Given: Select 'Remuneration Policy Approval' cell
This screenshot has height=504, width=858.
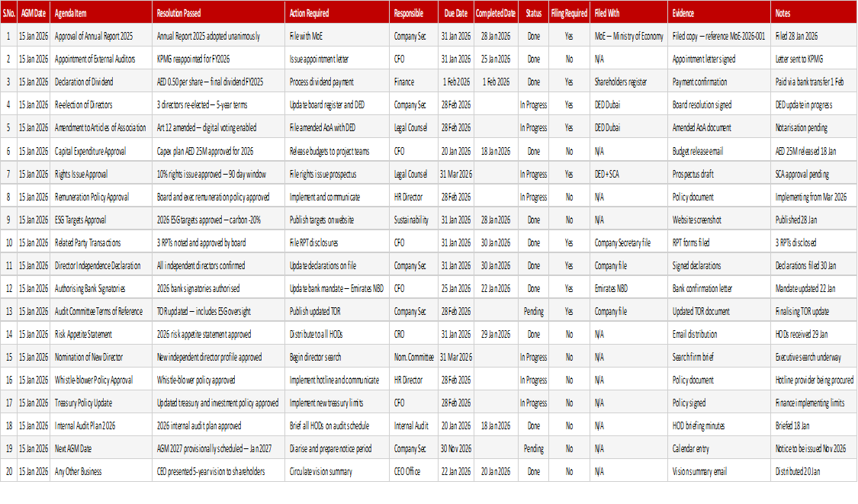Looking at the screenshot, I should tap(101, 197).
